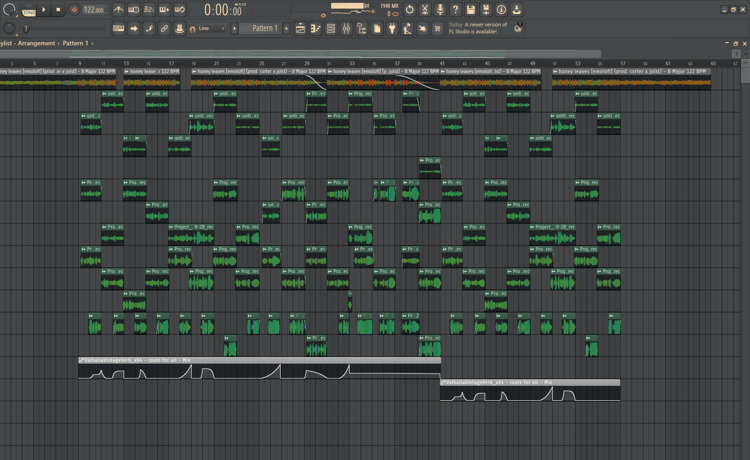This screenshot has height=460, width=750.
Task: Click bar 41 on the timeline ruler
Action: pyautogui.click(x=442, y=63)
